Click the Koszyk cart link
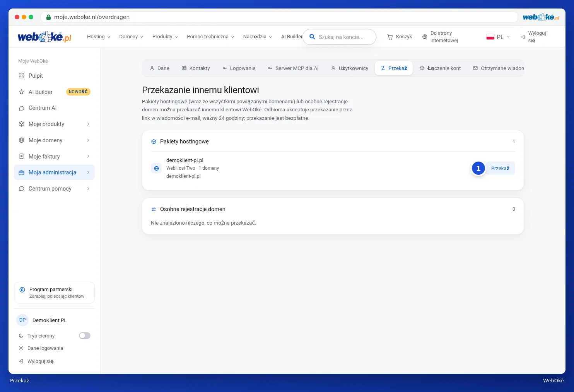Image resolution: width=574 pixels, height=392 pixels. click(400, 37)
